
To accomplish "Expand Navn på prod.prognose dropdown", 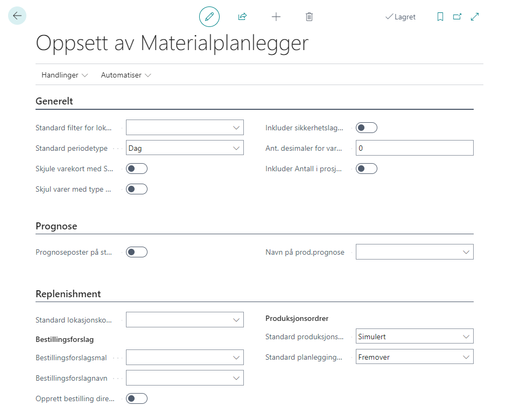I will [414, 252].
